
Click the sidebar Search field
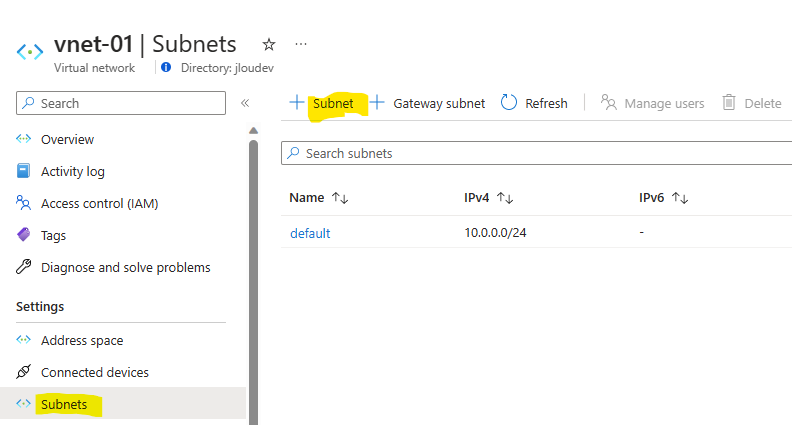(121, 103)
